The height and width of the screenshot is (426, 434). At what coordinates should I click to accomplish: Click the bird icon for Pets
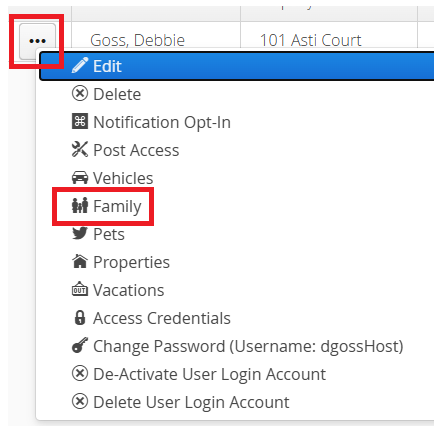tap(80, 233)
